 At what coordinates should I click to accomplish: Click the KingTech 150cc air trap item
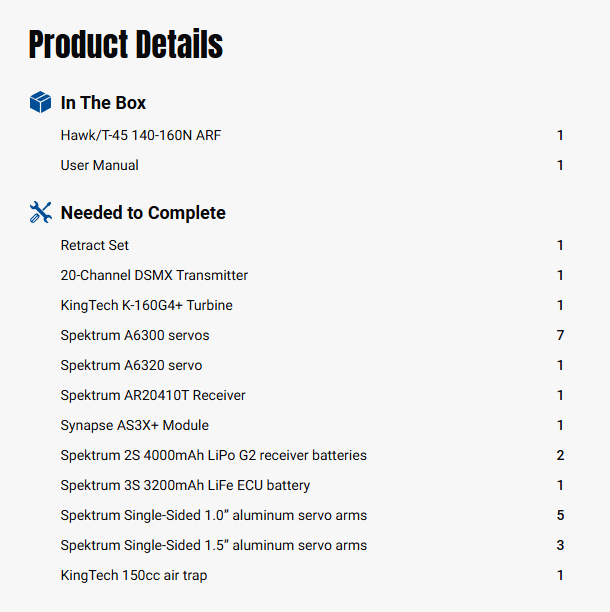pos(134,575)
